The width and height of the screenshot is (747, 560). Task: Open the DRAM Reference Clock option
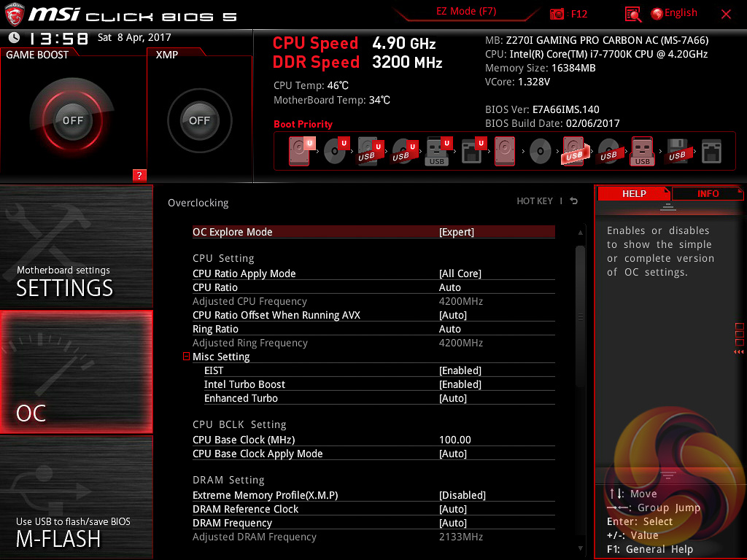(373, 509)
